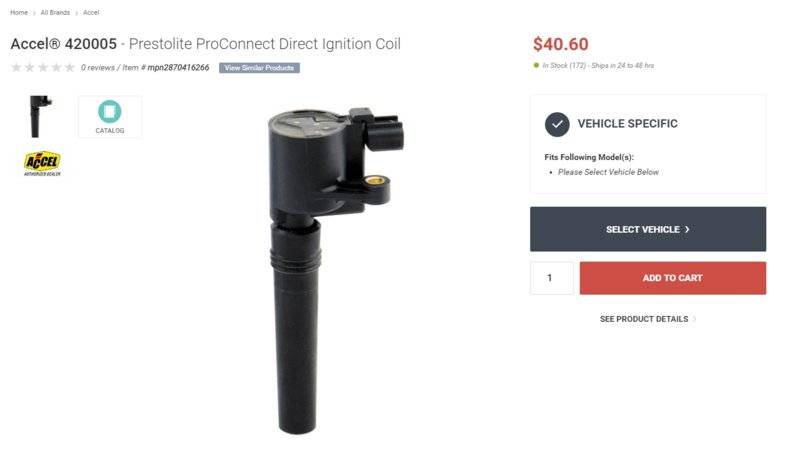
Task: Click the Select Vehicle arrow chevron
Action: [x=687, y=230]
